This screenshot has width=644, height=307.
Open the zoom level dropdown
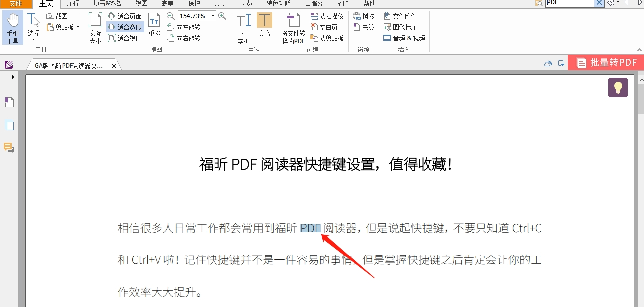point(212,15)
